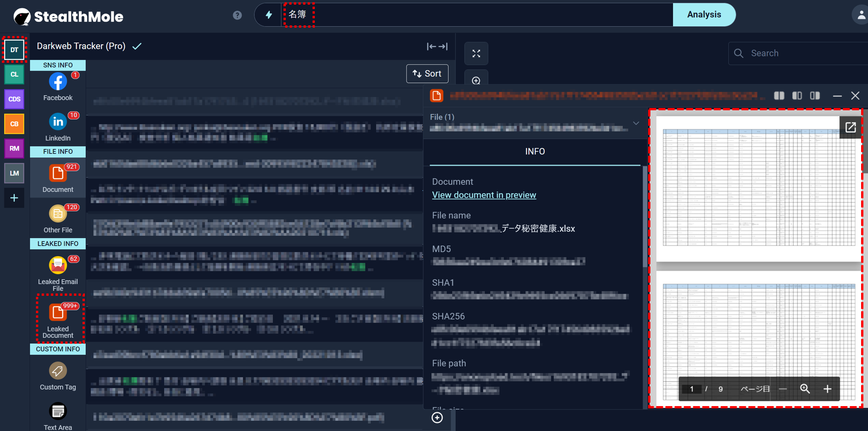Click the Analysis button
Image resolution: width=868 pixels, height=431 pixels.
703,15
